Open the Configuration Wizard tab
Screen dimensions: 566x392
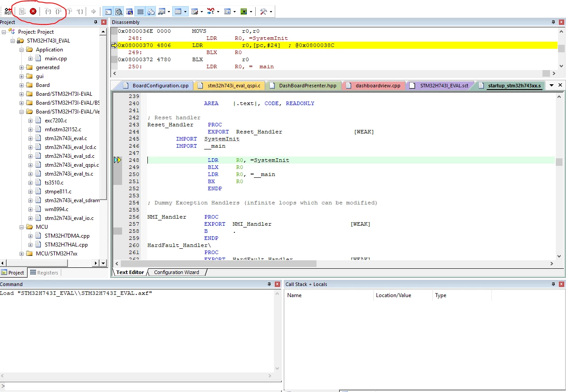pos(177,272)
